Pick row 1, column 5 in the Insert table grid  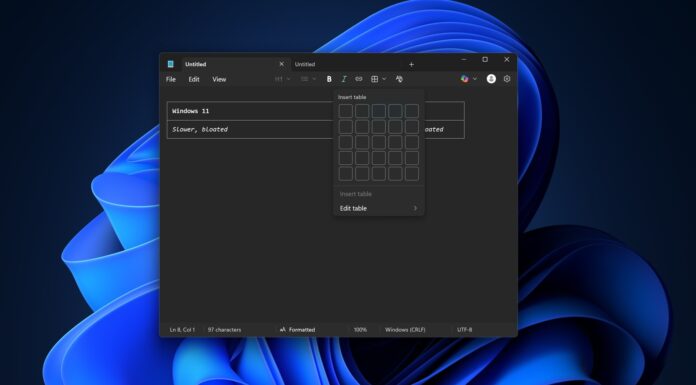pyautogui.click(x=411, y=111)
